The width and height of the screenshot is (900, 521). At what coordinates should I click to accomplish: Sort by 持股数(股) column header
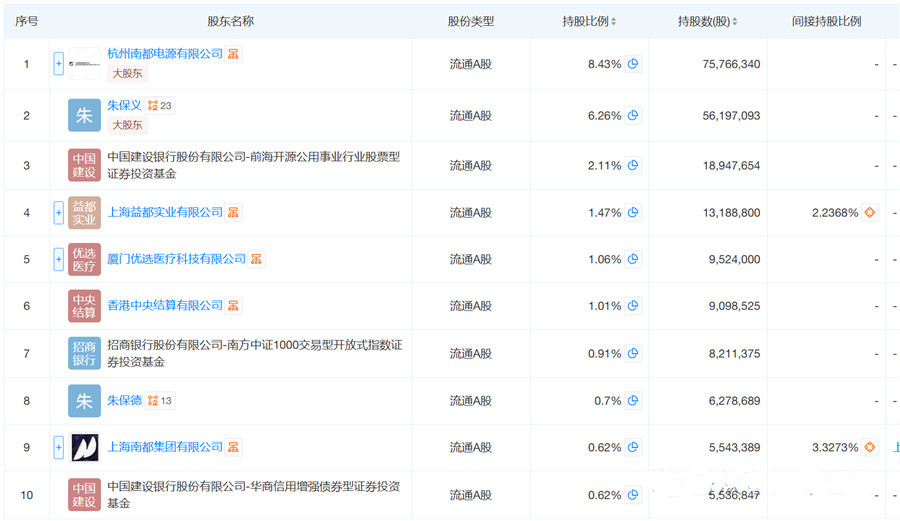tap(707, 21)
